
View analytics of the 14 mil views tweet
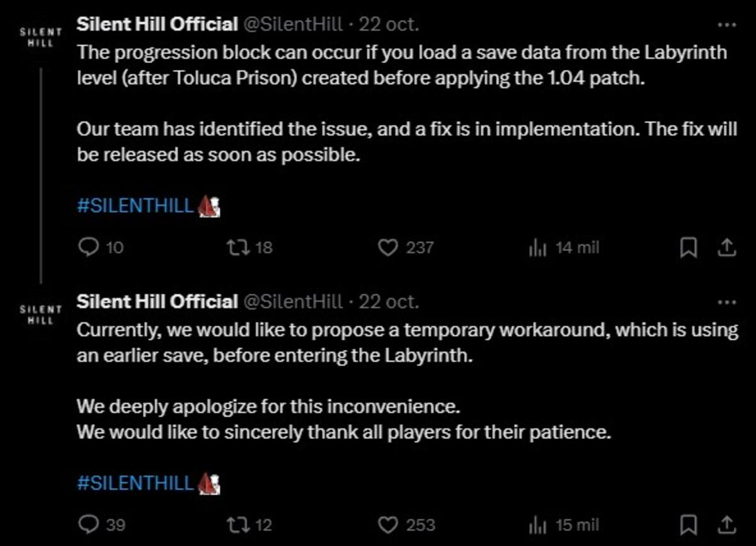(563, 248)
